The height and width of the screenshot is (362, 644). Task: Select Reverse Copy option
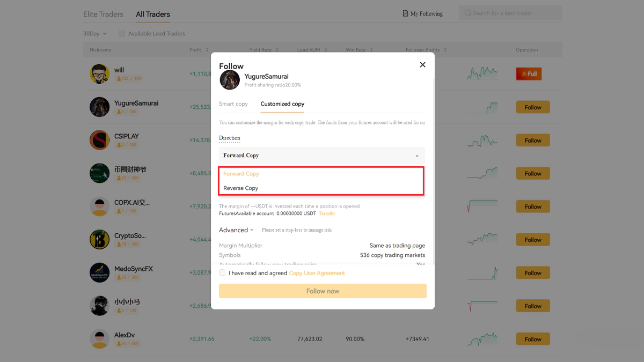coord(241,188)
